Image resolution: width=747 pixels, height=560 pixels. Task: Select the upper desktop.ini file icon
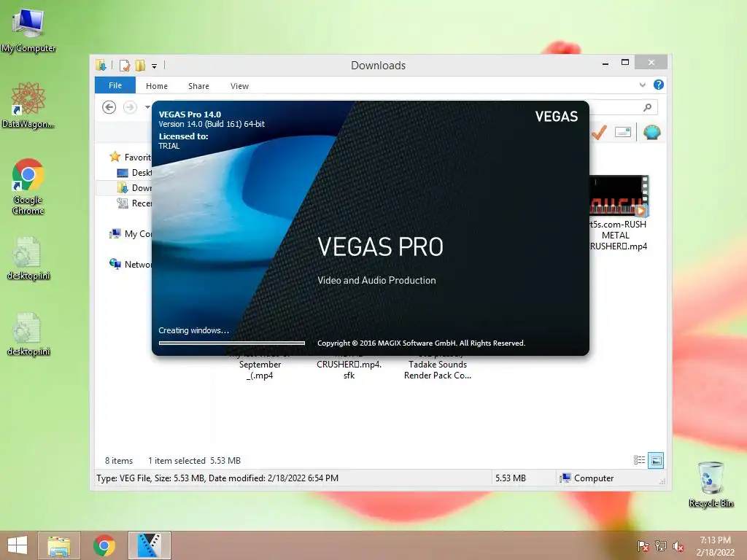[x=28, y=257]
